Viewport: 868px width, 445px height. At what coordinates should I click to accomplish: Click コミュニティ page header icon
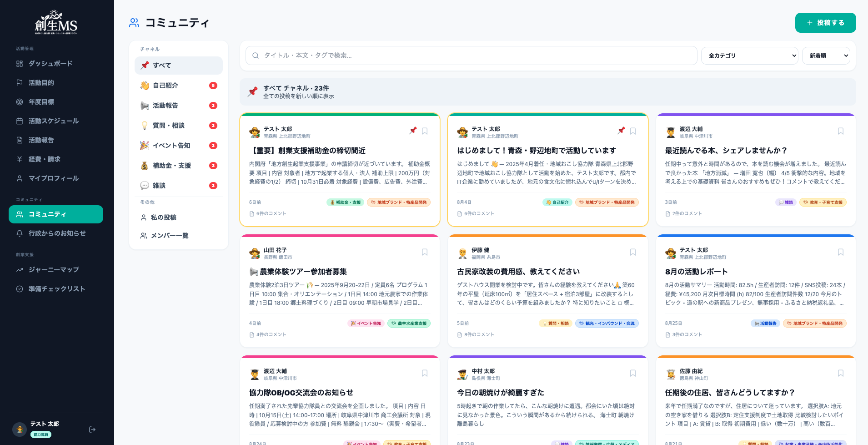coord(134,23)
